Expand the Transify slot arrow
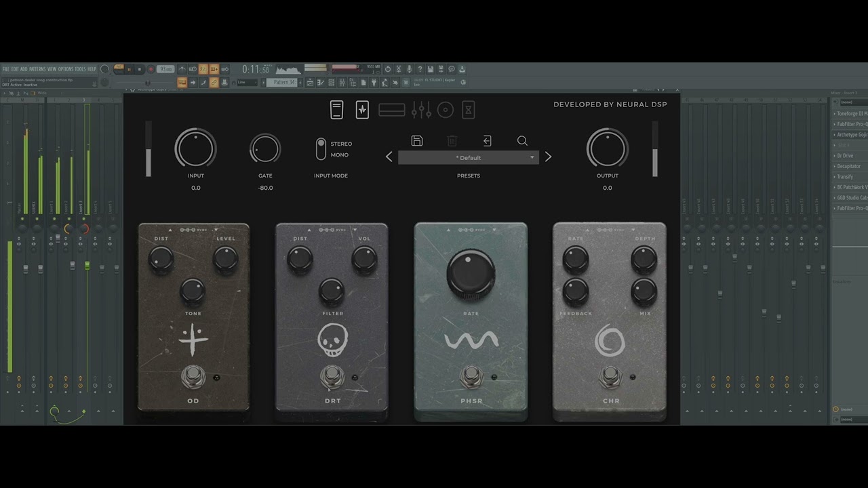The height and width of the screenshot is (488, 868). point(834,177)
